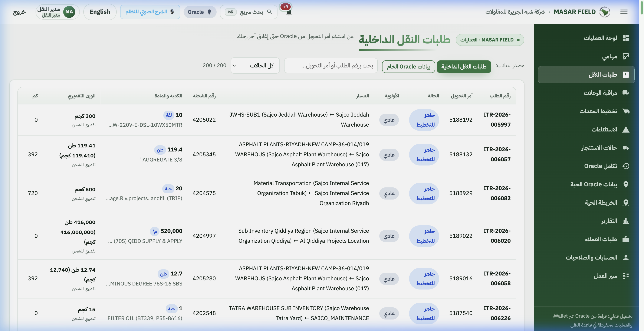This screenshot has width=644, height=331.
Task: Open طلبات النقل in the sidebar
Action: click(586, 74)
